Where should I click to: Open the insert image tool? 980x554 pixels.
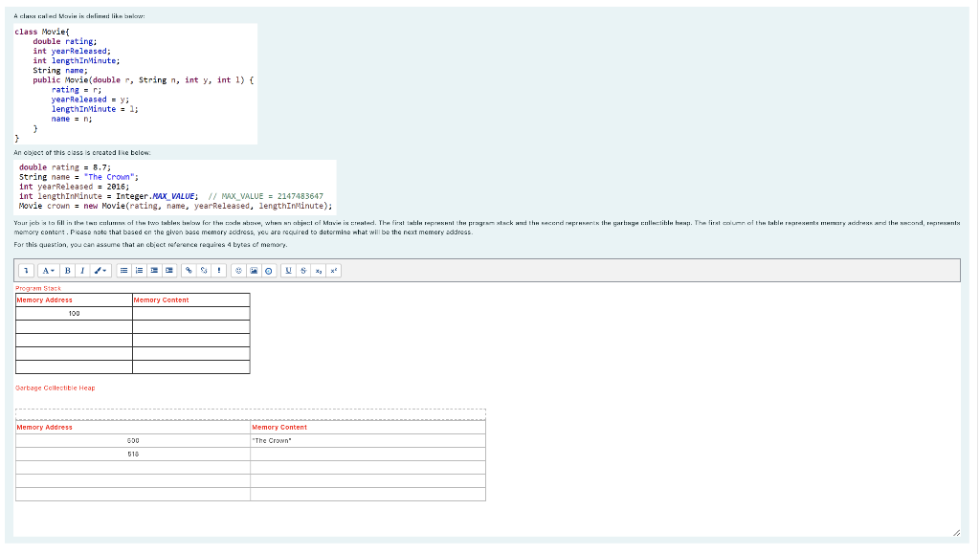pos(255,270)
